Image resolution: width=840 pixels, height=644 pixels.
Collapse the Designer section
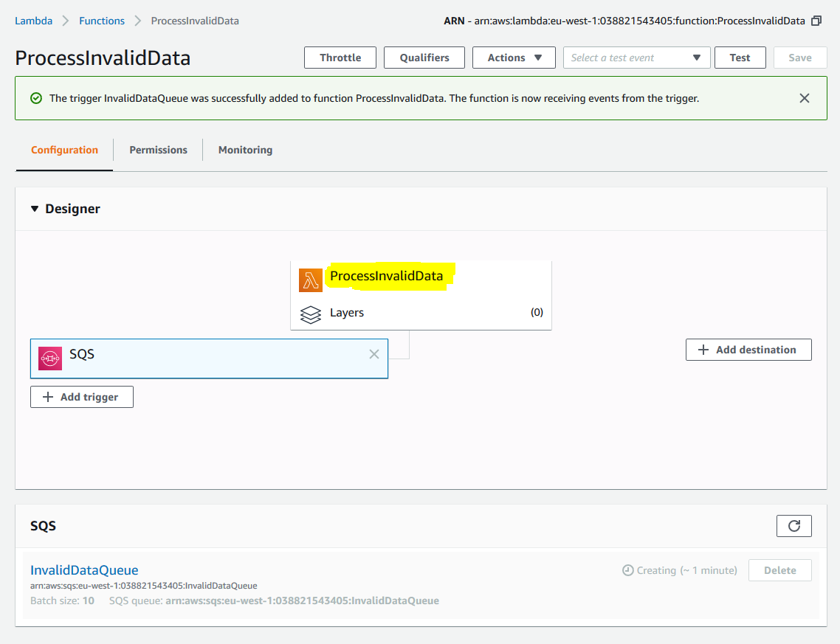[35, 209]
